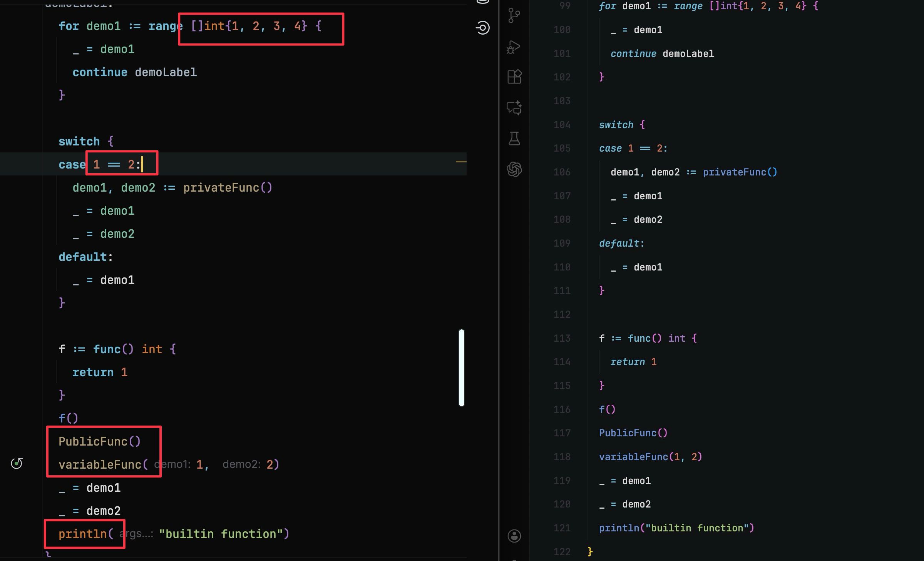Click 'f := func() int {' in left editor
The height and width of the screenshot is (561, 924).
117,349
